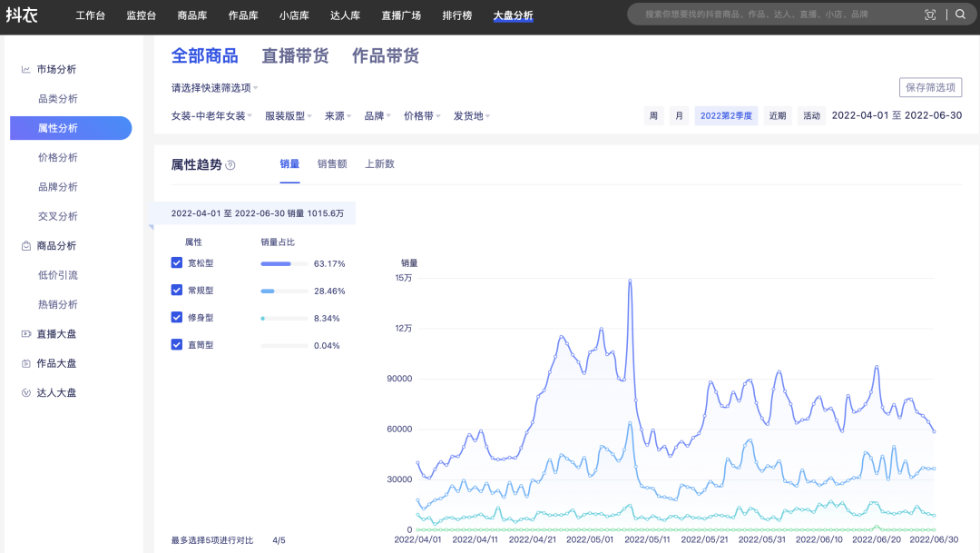Expand the 价格带 dropdown
The height and width of the screenshot is (553, 980).
pyautogui.click(x=422, y=116)
